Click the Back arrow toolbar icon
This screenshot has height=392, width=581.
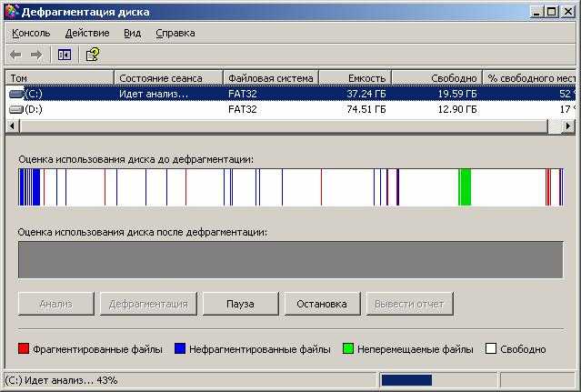click(15, 55)
